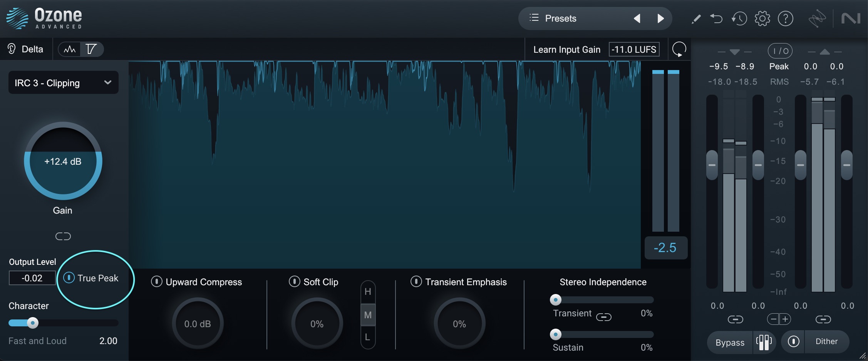Enable True Peak limiting
Screen dimensions: 868x361
pos(69,278)
